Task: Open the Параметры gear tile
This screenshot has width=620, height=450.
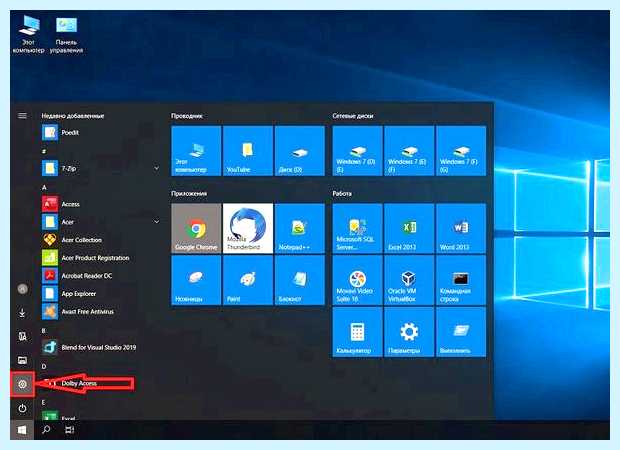Action: tap(409, 332)
